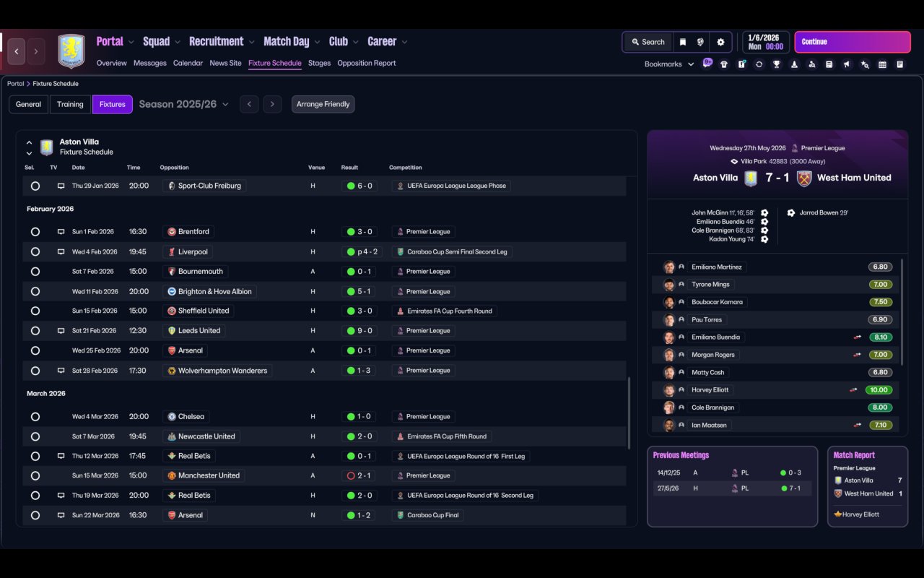Select radio button on Chelsea fixture row
This screenshot has width=924, height=578.
[35, 417]
